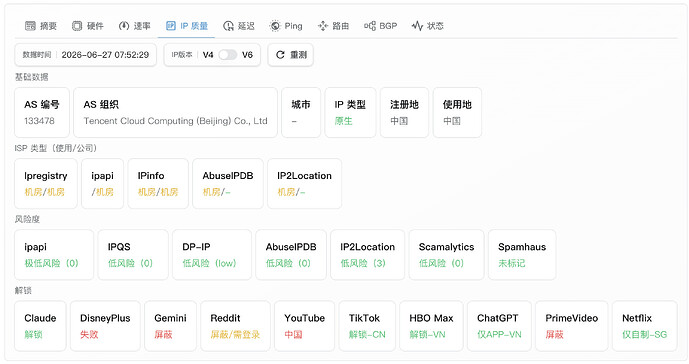Image resolution: width=689 pixels, height=364 pixels.
Task: Click the hardware tab icon
Action: click(x=77, y=26)
